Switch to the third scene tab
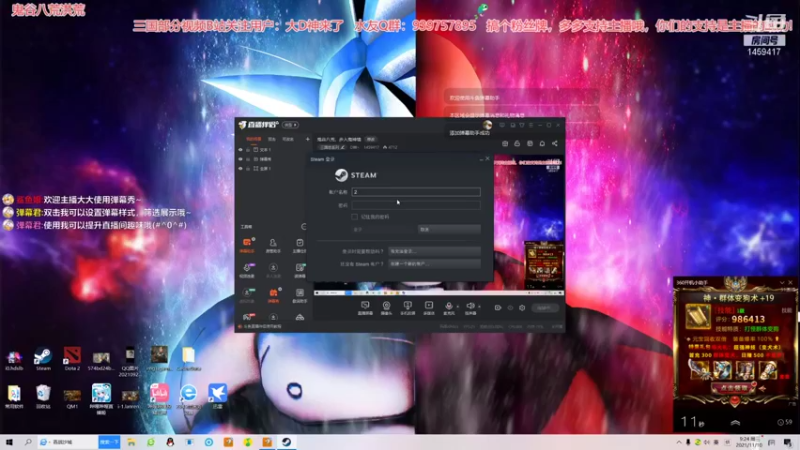The width and height of the screenshot is (800, 450). [x=288, y=139]
